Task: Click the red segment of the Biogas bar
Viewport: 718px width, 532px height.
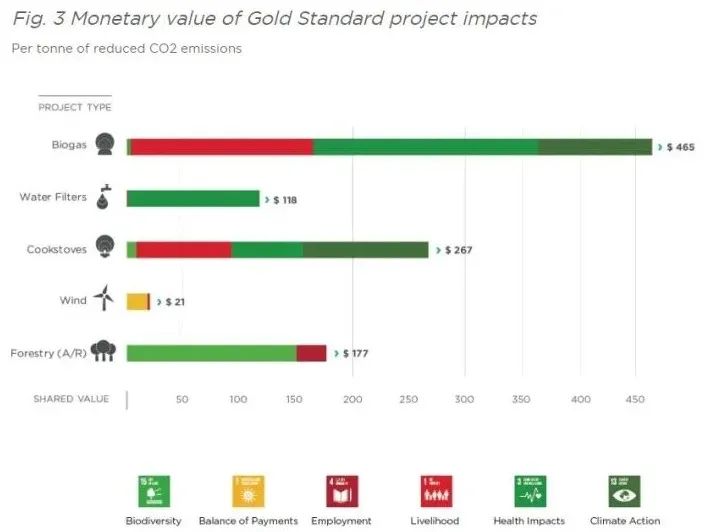Action: 221,147
